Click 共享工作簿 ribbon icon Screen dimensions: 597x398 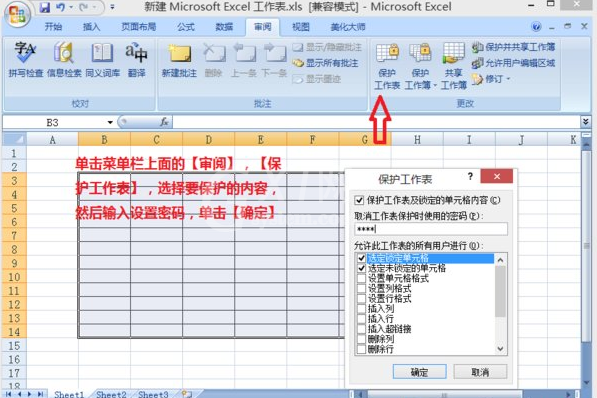(x=453, y=66)
